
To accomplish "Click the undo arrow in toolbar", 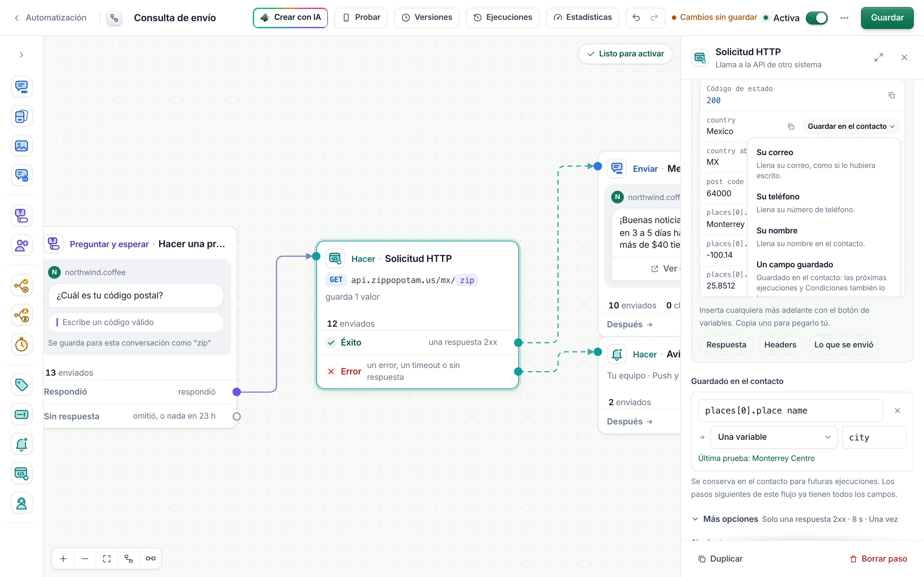I will (636, 18).
